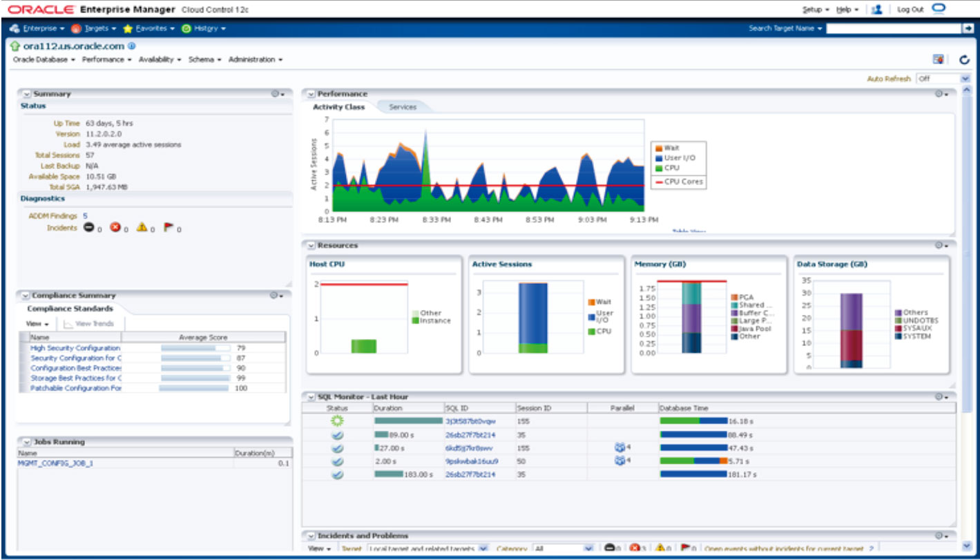Click the user accounts icon beside Log Out
This screenshot has height=560, width=980.
coord(877,10)
